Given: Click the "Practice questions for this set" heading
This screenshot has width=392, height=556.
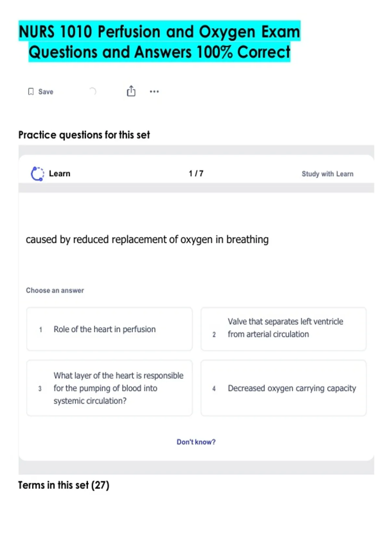Looking at the screenshot, I should click(84, 135).
